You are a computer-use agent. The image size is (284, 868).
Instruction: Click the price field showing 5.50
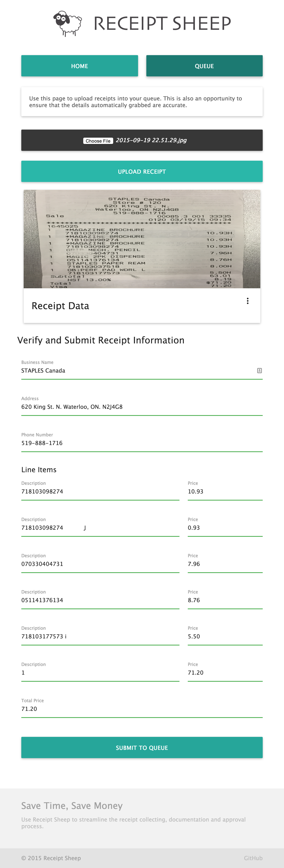pos(225,636)
